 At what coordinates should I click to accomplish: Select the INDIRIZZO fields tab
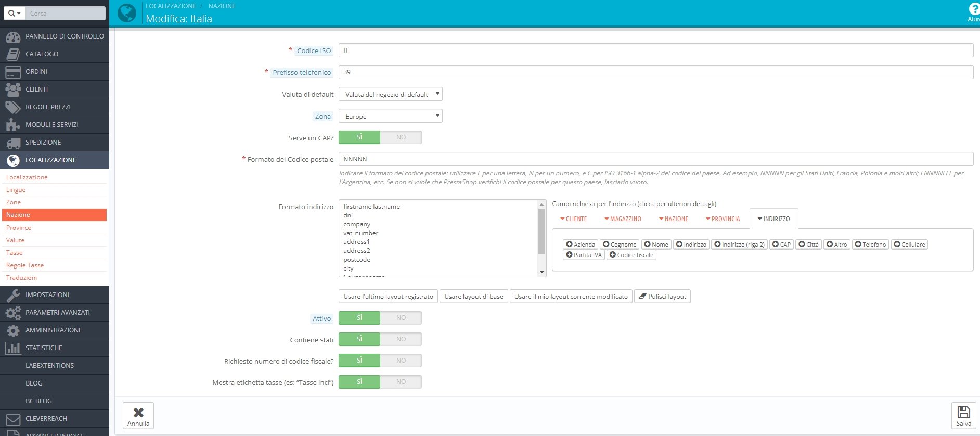click(x=773, y=219)
